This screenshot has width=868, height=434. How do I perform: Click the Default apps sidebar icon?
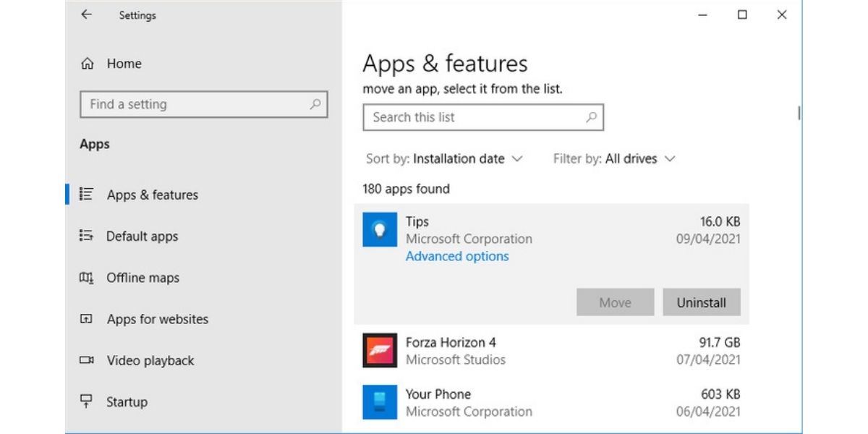[86, 236]
